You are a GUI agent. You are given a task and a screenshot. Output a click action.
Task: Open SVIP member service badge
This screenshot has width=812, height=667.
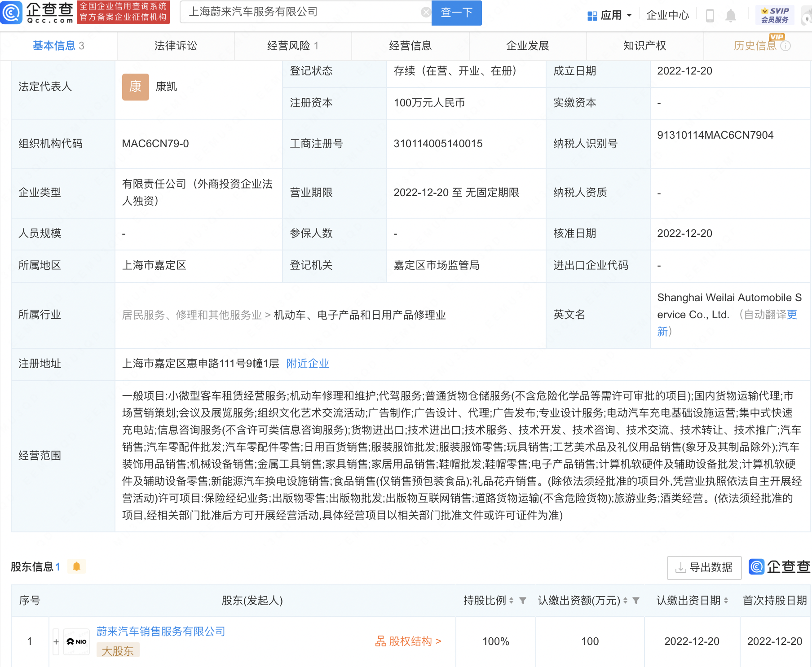point(775,15)
